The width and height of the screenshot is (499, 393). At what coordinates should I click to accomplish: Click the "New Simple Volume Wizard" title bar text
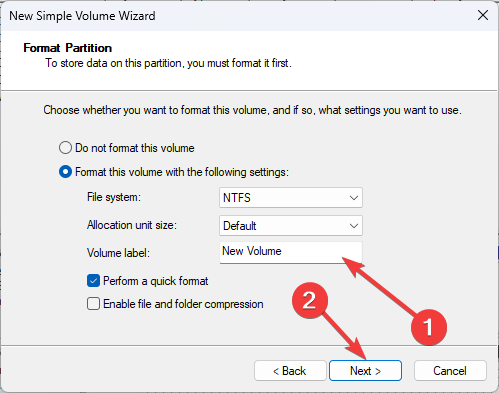82,16
